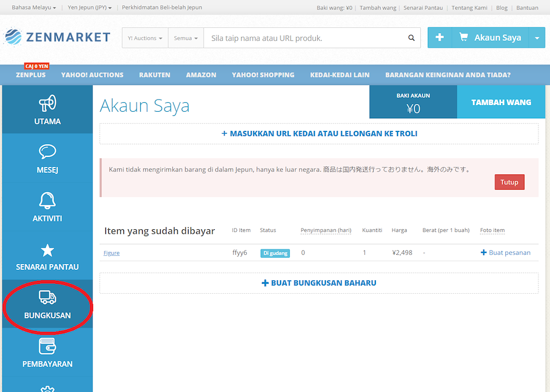Open the Blog link
The height and width of the screenshot is (392, 550).
point(502,8)
